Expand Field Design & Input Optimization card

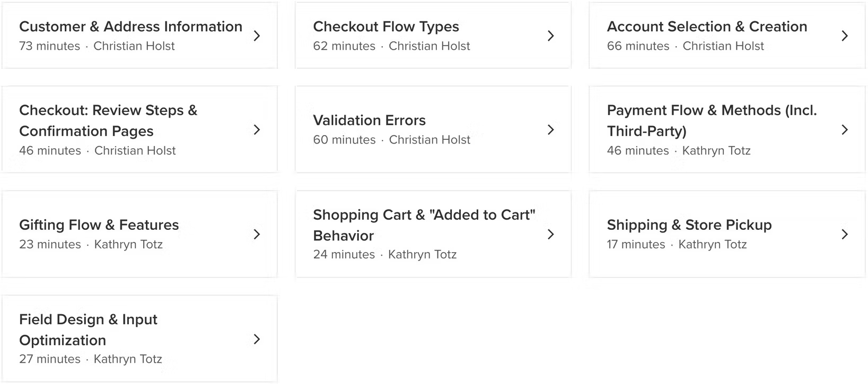(258, 338)
